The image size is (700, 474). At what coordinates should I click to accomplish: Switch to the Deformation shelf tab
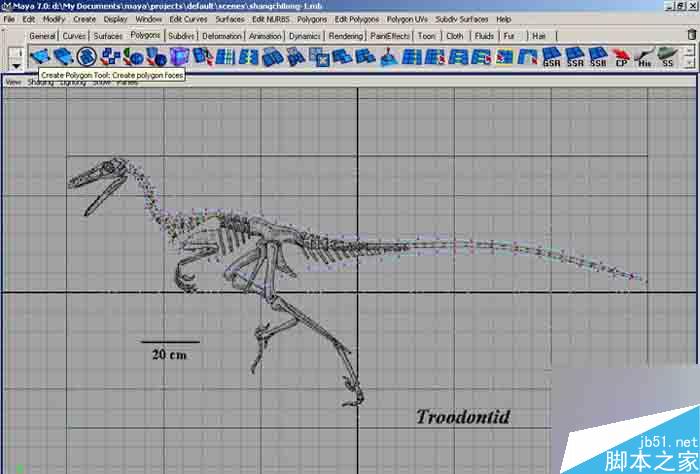click(222, 36)
